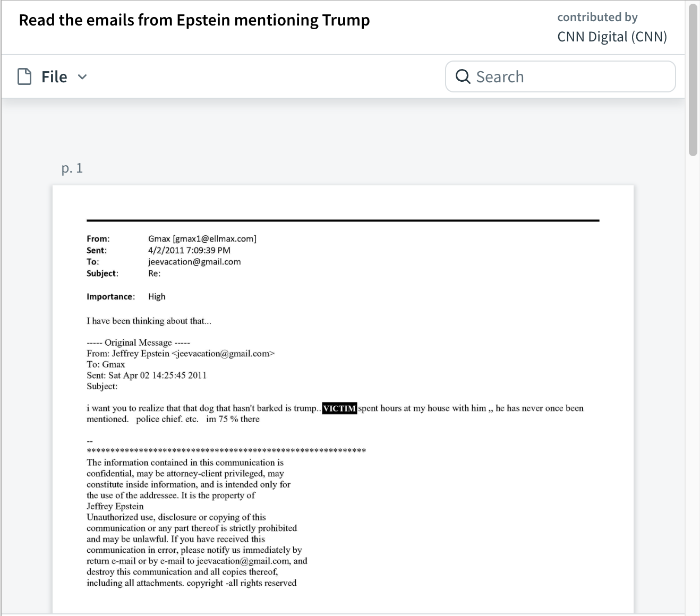The height and width of the screenshot is (616, 700).
Task: Click the redacted VICTIM black box
Action: tap(339, 408)
